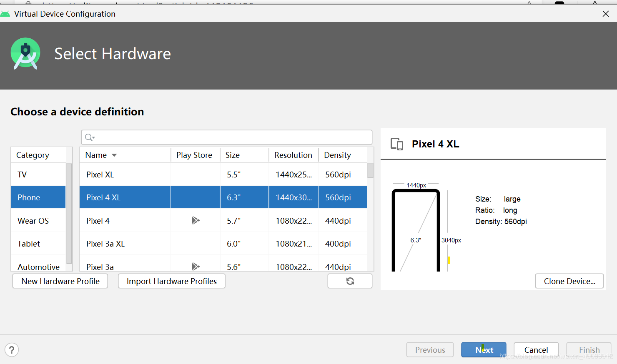
Task: Click the device preview outline thumbnail
Action: coord(416,230)
